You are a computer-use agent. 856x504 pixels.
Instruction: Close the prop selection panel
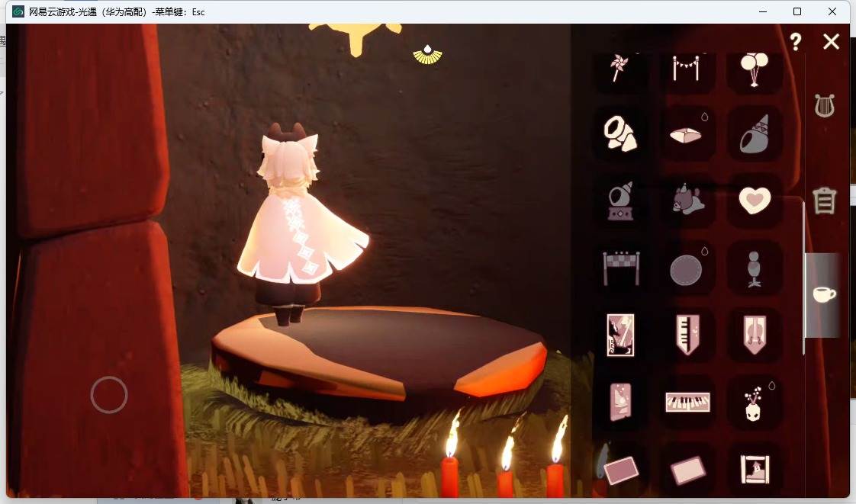point(831,41)
